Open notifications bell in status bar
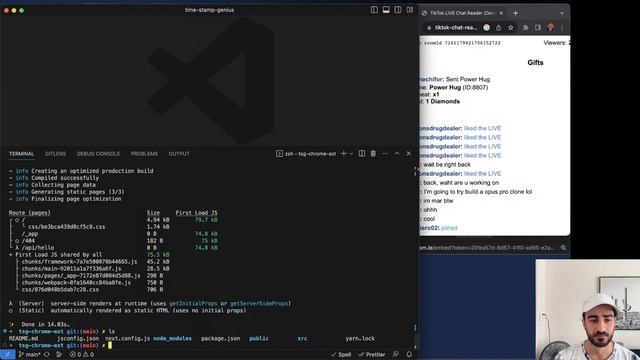 pos(409,354)
